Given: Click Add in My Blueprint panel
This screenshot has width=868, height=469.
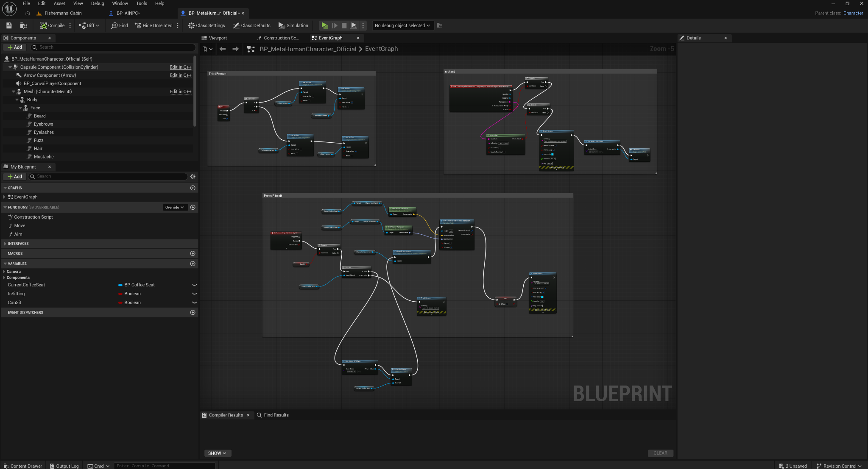Looking at the screenshot, I should click(x=15, y=176).
